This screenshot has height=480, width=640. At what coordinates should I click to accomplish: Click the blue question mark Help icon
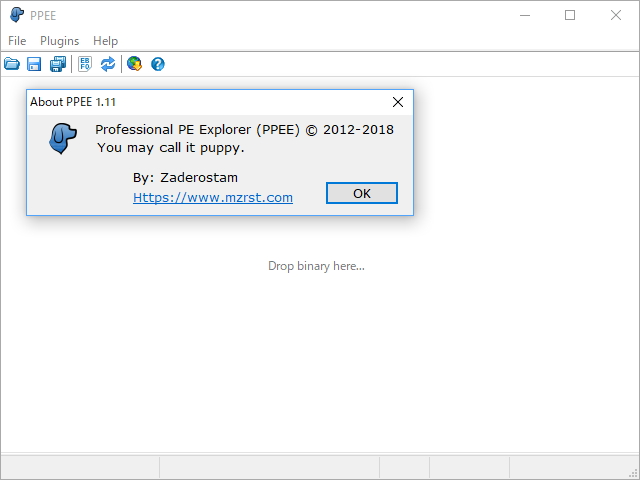[x=158, y=64]
